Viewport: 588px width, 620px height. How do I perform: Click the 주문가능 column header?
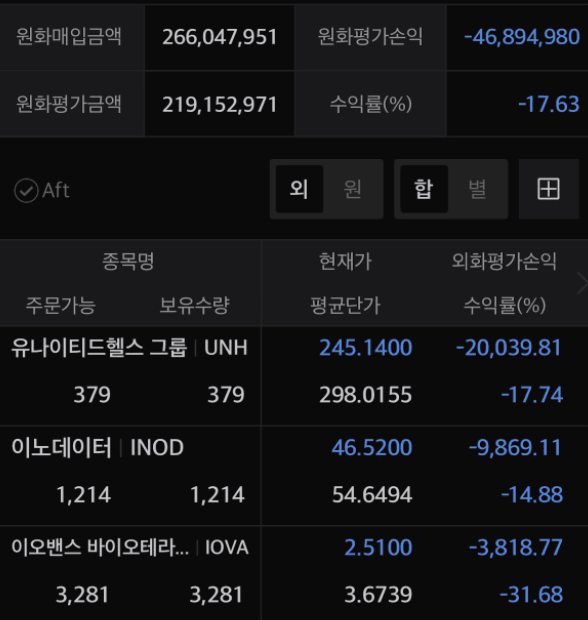pyautogui.click(x=61, y=305)
